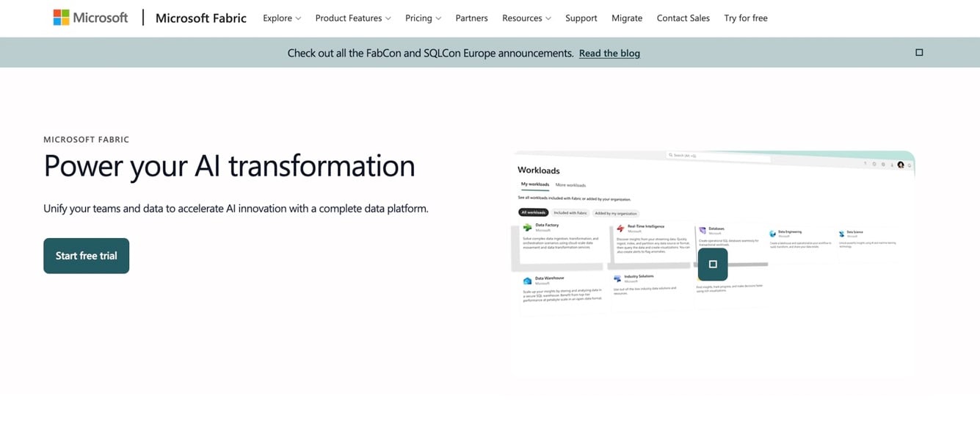
Task: Click the Real-Time Intelligence card title
Action: (x=646, y=226)
